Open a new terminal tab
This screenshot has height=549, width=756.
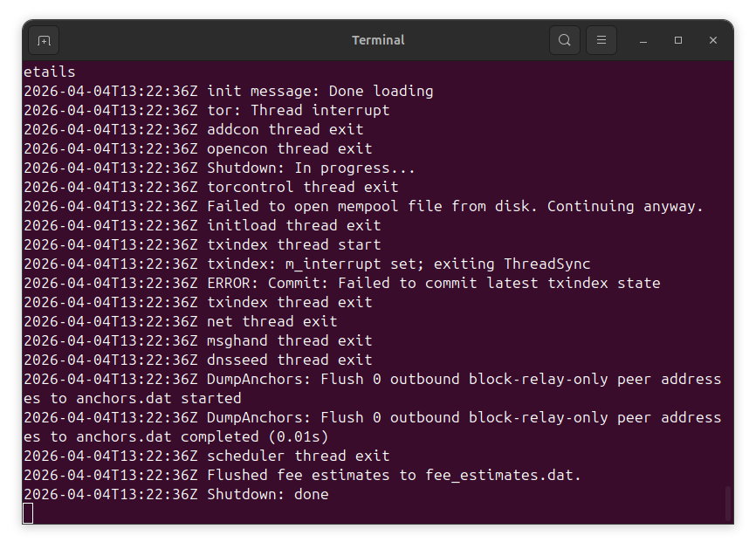pyautogui.click(x=44, y=40)
